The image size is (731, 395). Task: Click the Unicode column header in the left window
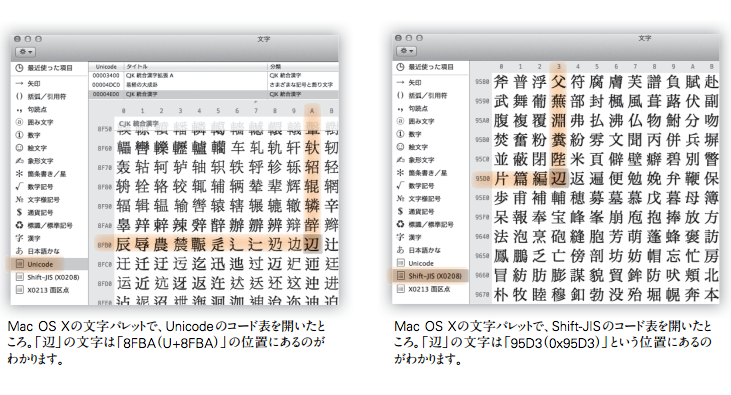point(106,67)
